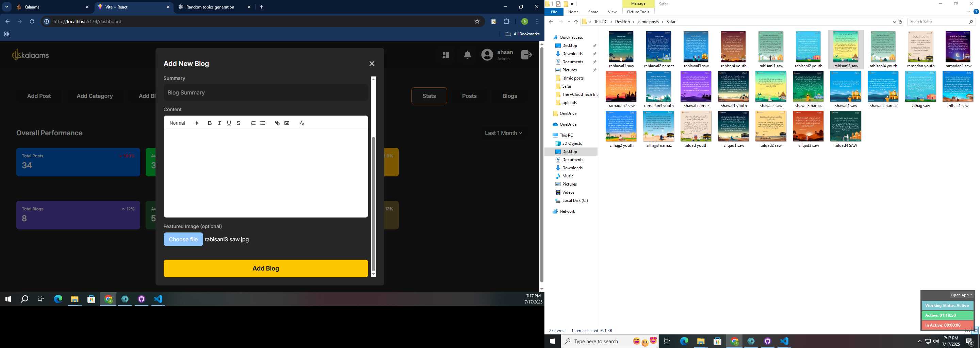The height and width of the screenshot is (348, 980).
Task: Close the Add New Blog dialog
Action: tap(372, 64)
